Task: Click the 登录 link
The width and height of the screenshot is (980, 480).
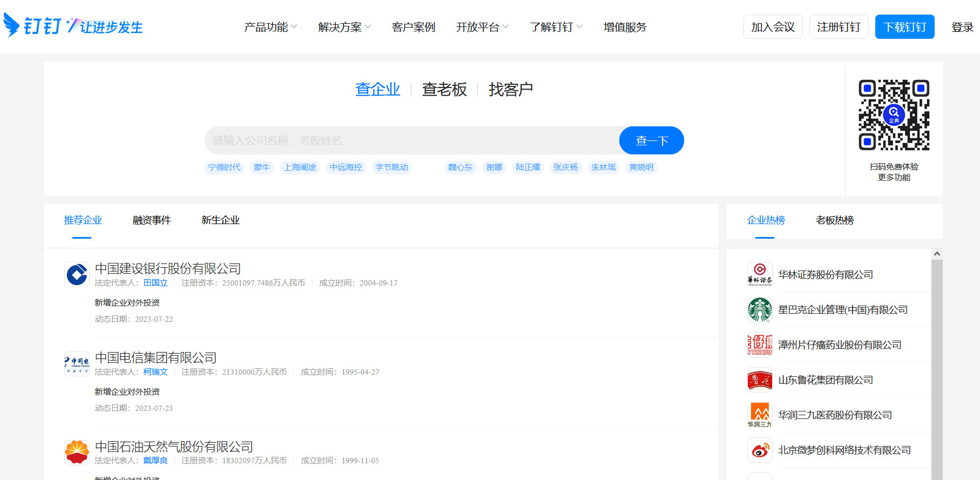Action: coord(962,27)
